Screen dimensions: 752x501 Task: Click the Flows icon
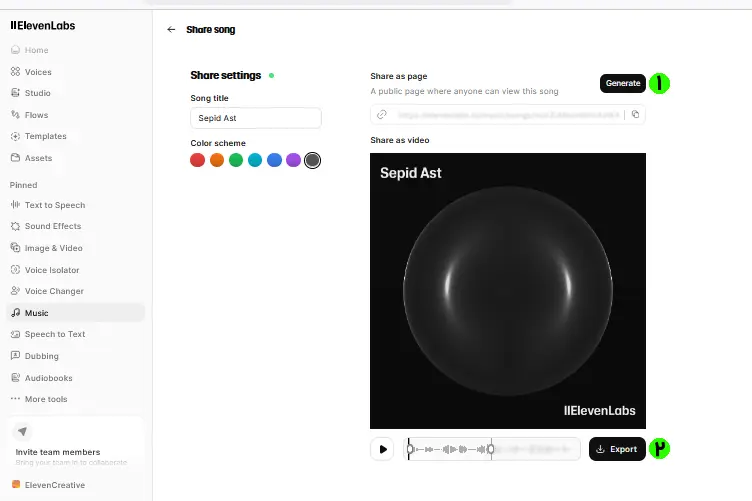pyautogui.click(x=15, y=115)
